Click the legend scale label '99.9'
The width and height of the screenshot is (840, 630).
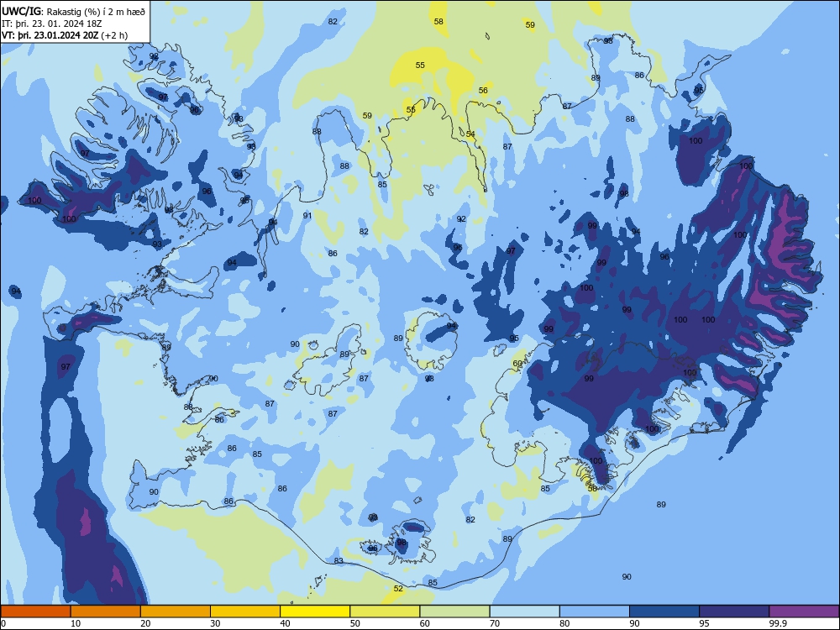(778, 623)
